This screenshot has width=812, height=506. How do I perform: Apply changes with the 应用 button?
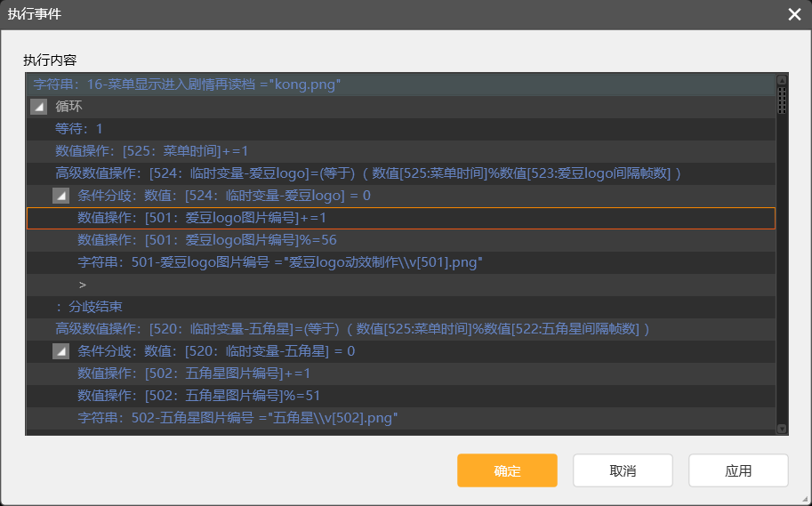738,470
